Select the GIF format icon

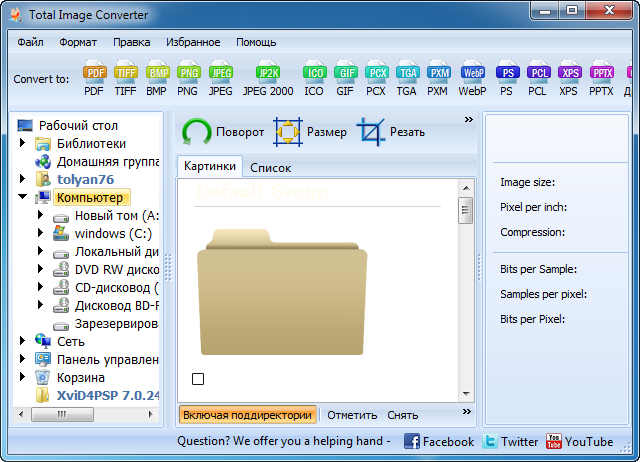345,78
